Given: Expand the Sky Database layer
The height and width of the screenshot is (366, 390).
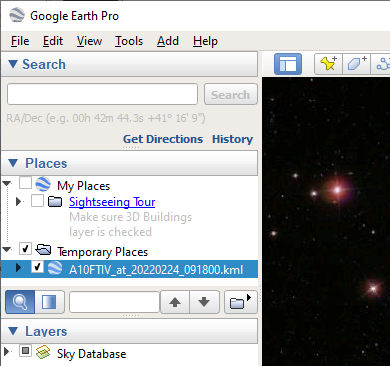Looking at the screenshot, I should (6, 351).
